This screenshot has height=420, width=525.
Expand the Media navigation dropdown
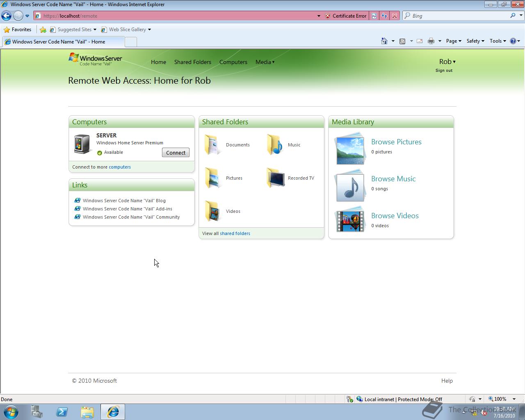click(x=265, y=62)
